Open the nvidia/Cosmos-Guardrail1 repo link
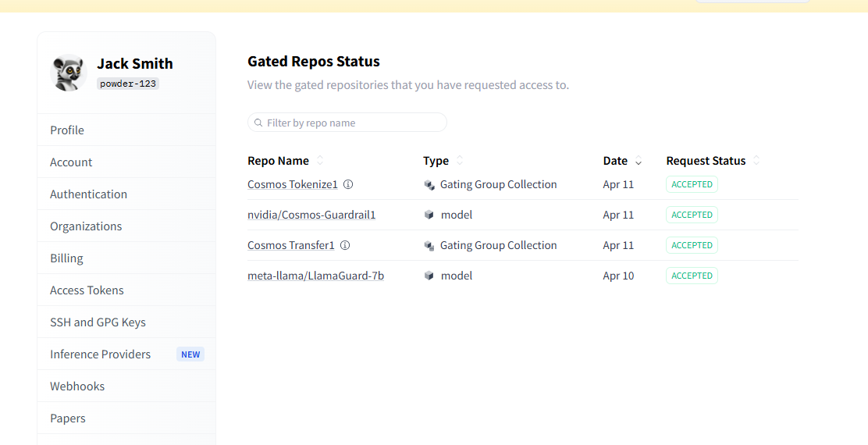Image resolution: width=868 pixels, height=445 pixels. click(311, 215)
